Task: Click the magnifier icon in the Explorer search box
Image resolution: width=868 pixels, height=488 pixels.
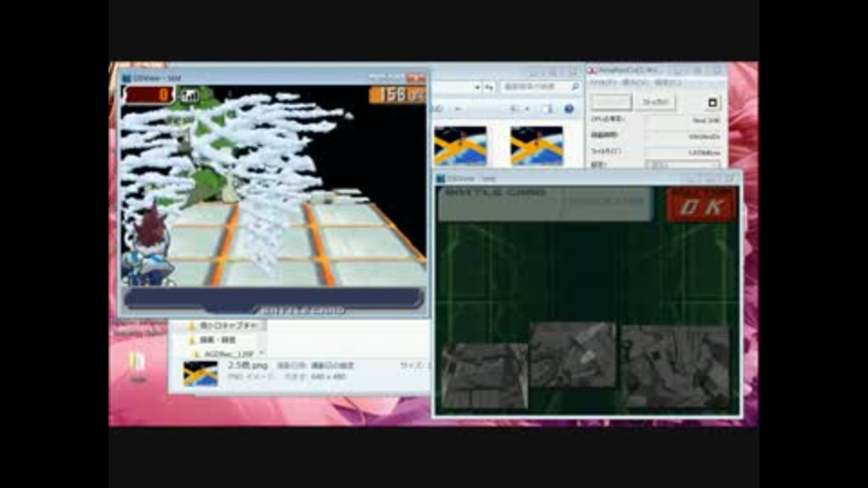Action: (575, 87)
